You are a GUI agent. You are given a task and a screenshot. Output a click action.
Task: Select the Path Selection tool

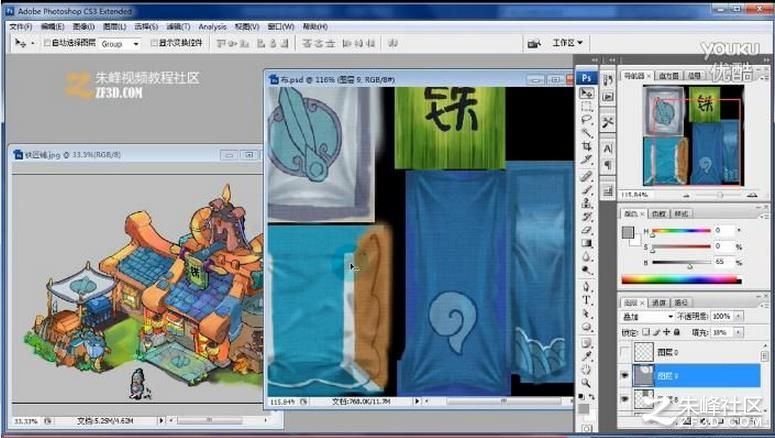pos(587,313)
